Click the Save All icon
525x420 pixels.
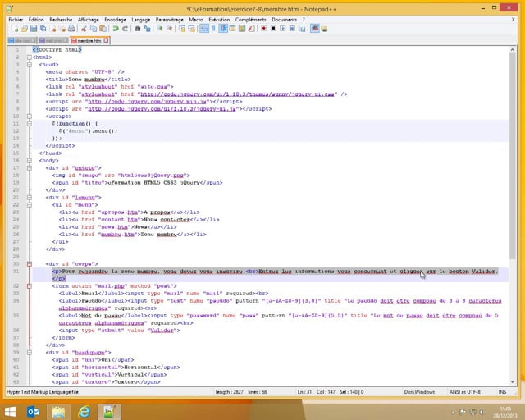[43, 29]
